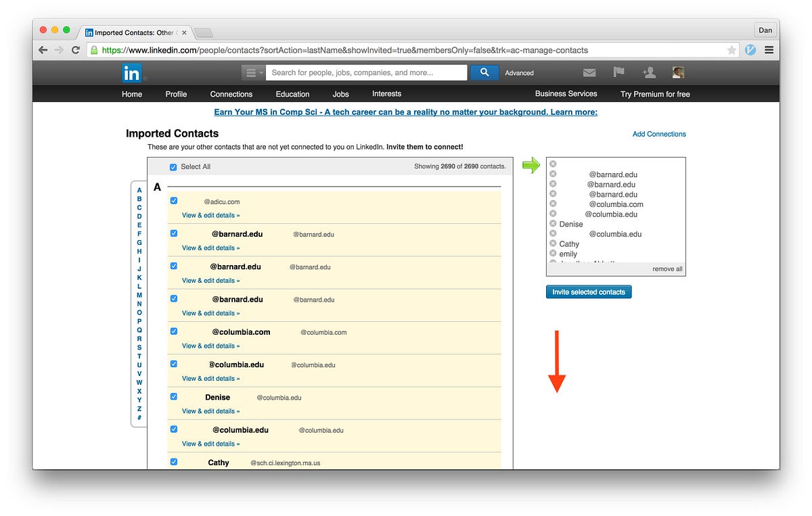Open the LinkedIn messages envelope icon

pos(589,72)
